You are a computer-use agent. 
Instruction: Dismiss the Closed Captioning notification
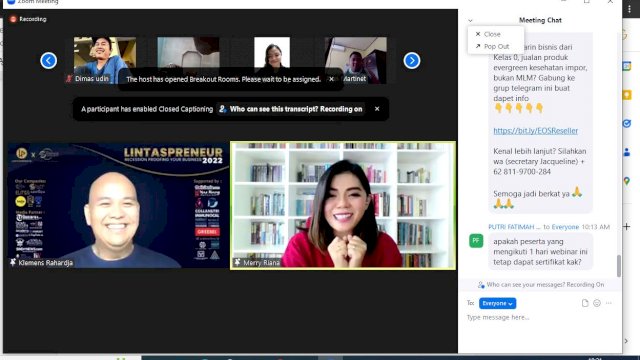377,109
